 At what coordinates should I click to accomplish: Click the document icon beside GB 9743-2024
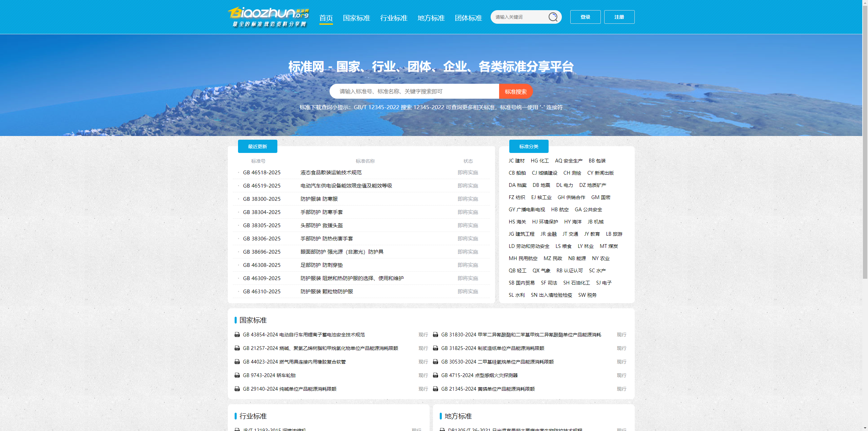click(x=237, y=375)
